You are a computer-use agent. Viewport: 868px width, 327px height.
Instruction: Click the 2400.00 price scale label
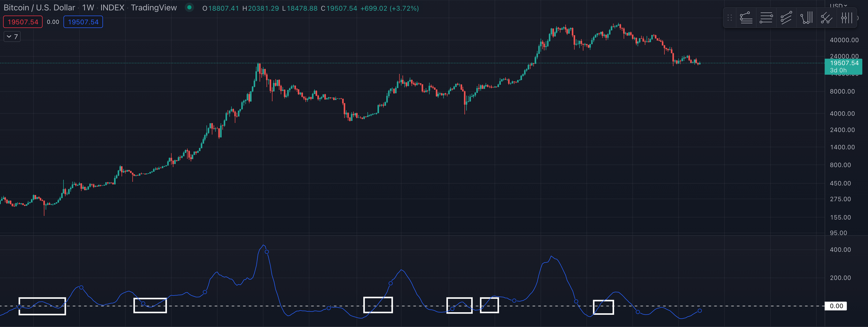(842, 130)
